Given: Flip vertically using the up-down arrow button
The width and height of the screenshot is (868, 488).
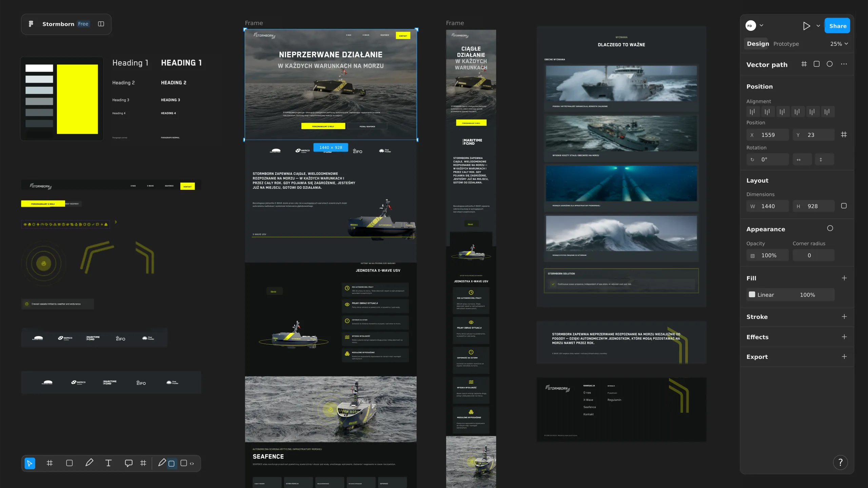Looking at the screenshot, I should click(824, 159).
